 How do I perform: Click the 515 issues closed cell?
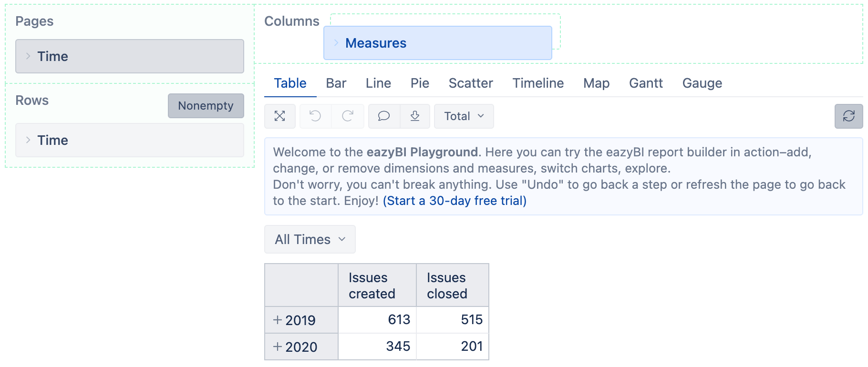coord(453,320)
